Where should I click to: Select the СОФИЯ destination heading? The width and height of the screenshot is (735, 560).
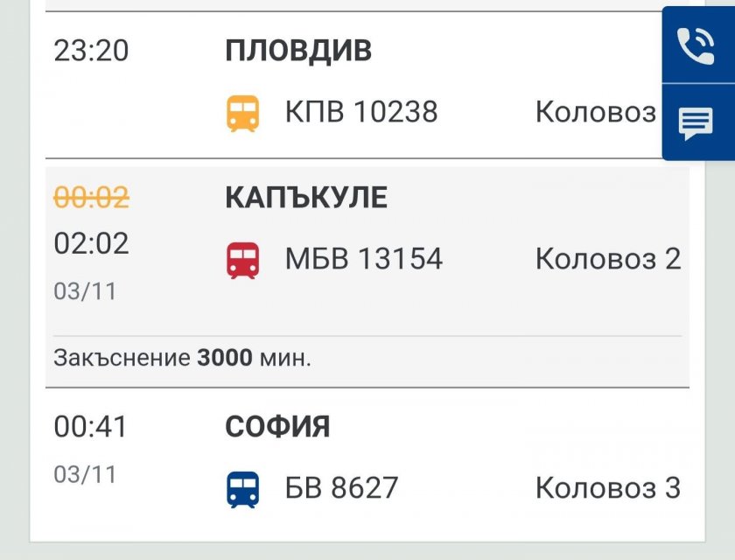tap(277, 427)
